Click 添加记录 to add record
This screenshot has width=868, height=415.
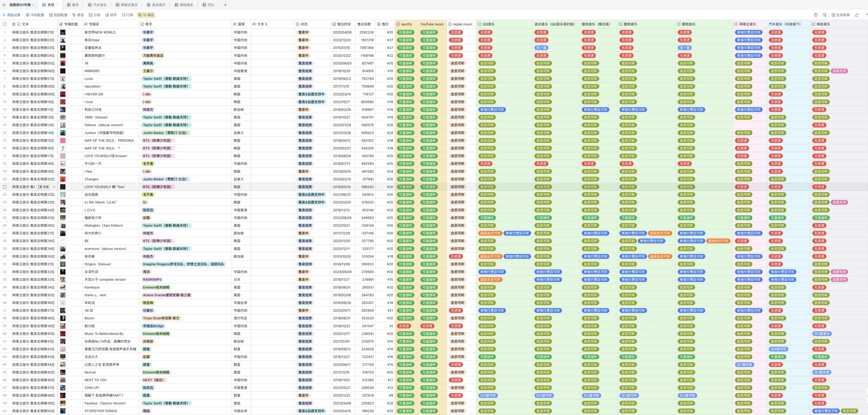pyautogui.click(x=12, y=15)
